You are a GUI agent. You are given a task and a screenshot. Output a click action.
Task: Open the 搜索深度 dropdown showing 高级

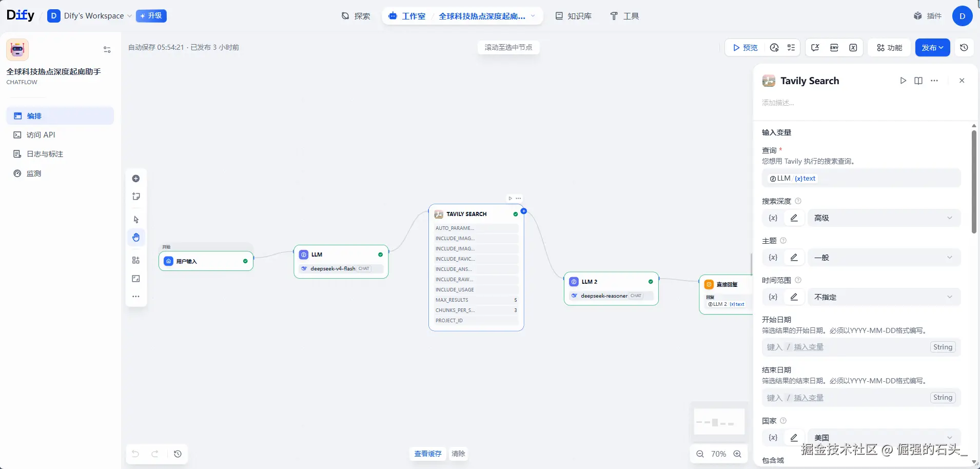tap(884, 218)
